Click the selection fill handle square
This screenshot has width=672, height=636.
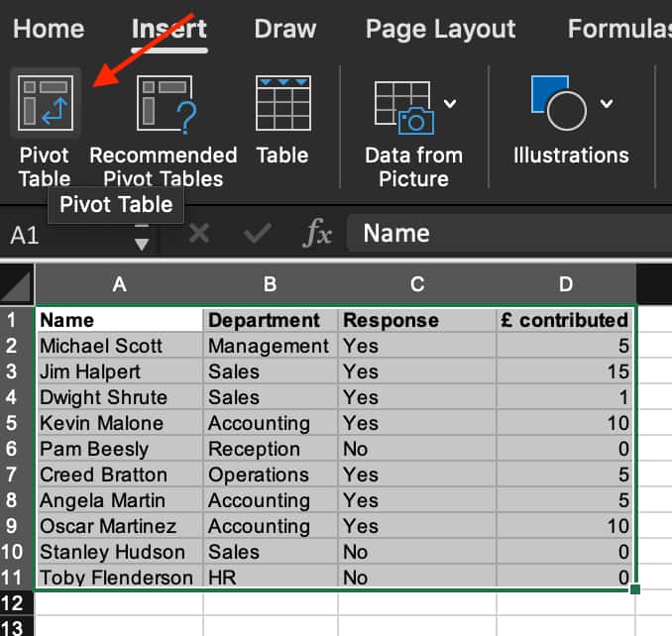pos(635,589)
